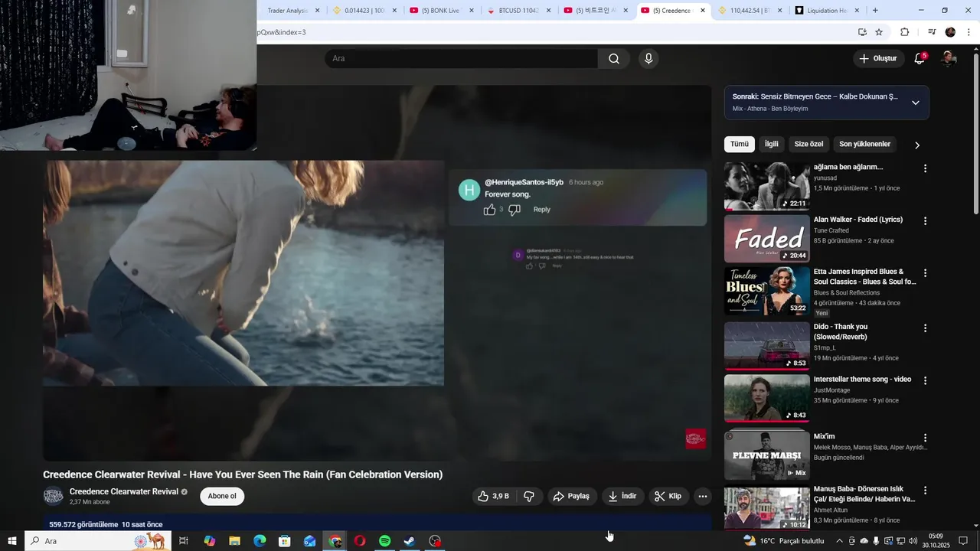Select the Size özel filter chip

808,144
